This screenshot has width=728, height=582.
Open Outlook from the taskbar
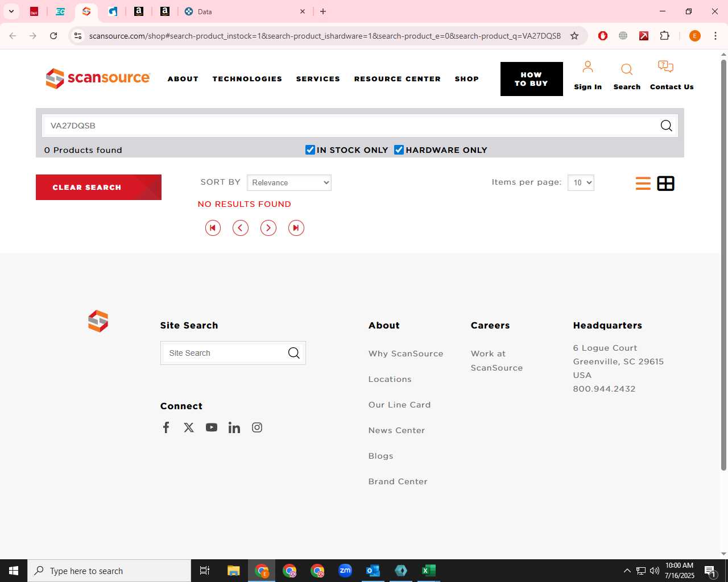[373, 571]
